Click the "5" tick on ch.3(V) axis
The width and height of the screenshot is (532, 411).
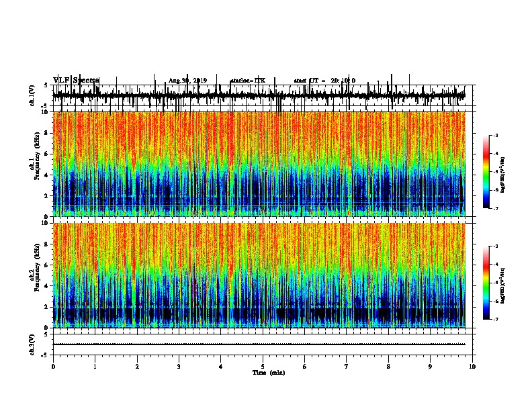(46, 334)
